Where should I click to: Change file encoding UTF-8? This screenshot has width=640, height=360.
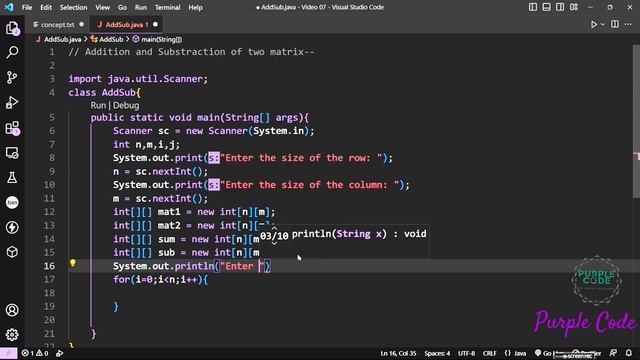(467, 353)
